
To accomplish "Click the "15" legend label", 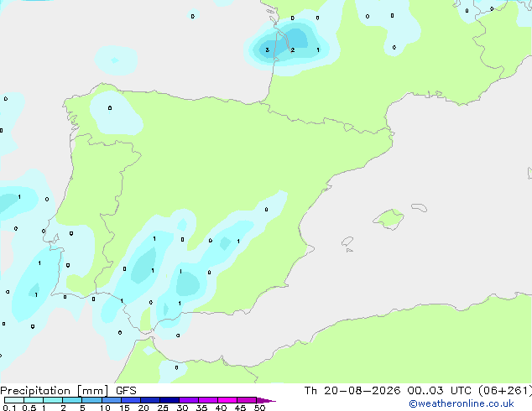I will tap(124, 408).
